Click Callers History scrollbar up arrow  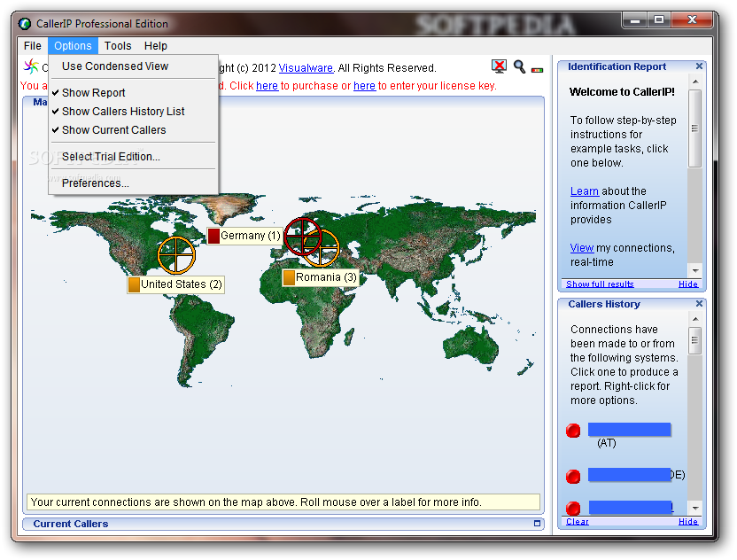(x=695, y=319)
